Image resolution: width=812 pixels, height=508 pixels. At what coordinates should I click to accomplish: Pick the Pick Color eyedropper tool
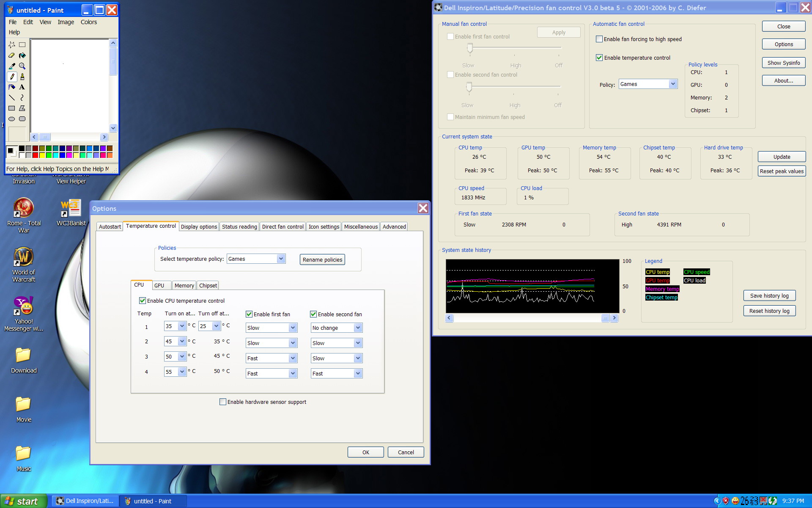click(12, 66)
